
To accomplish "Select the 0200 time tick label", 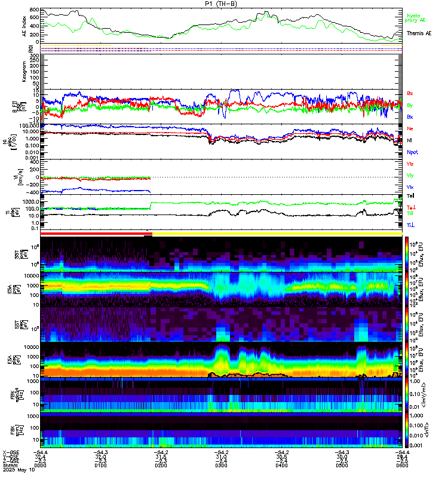I will [161, 465].
